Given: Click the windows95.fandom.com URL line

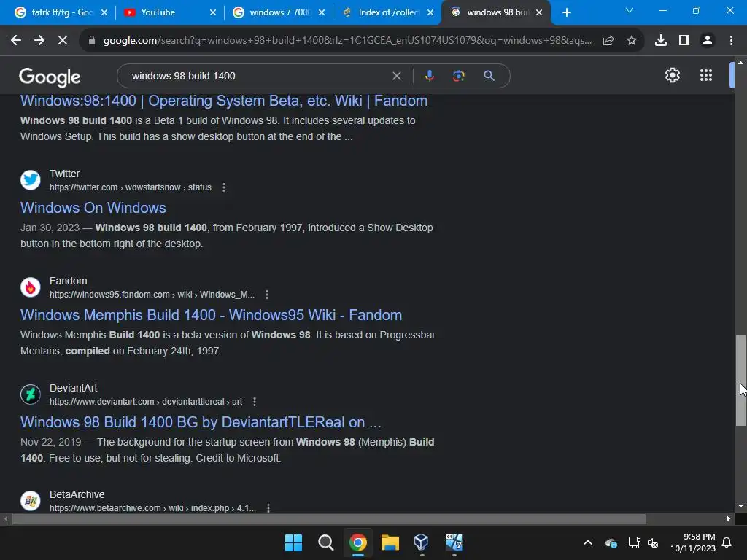Looking at the screenshot, I should tap(152, 295).
